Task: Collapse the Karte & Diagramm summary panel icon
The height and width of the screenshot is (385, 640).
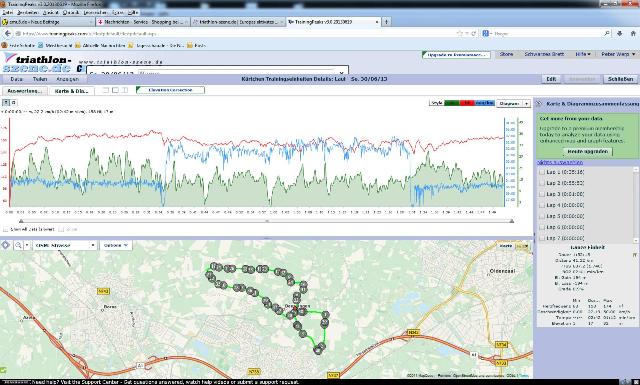Action: (x=539, y=104)
